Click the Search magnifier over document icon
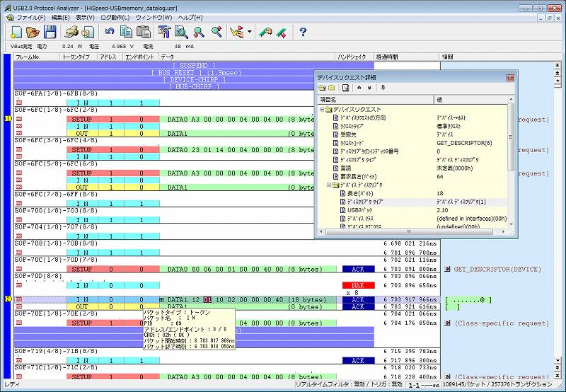The image size is (566, 392). (181, 32)
